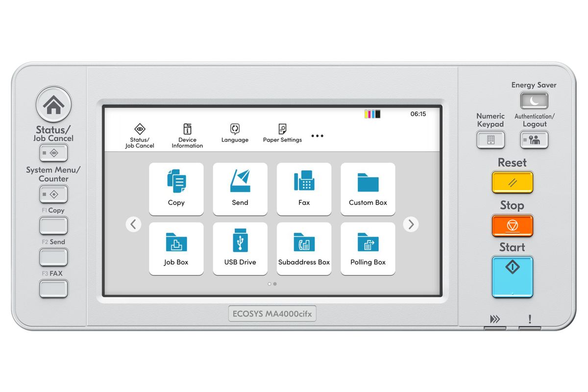Go to the next page with the right arrow
Image resolution: width=588 pixels, height=392 pixels.
411,224
